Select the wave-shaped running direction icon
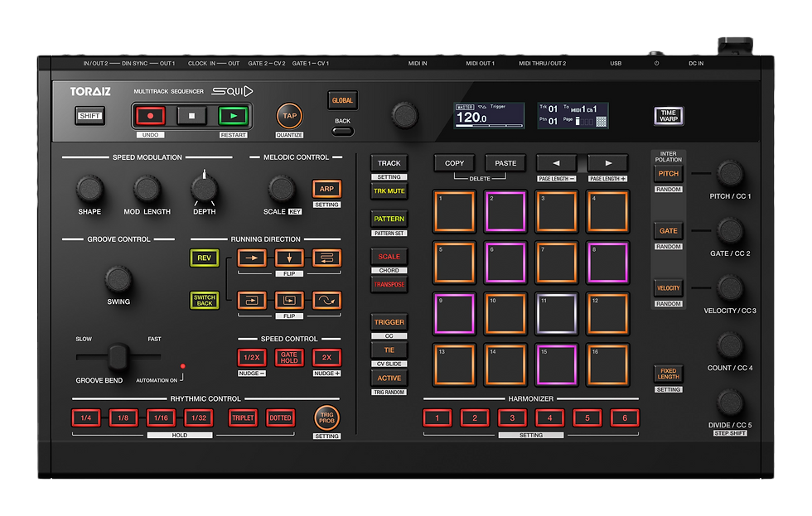The height and width of the screenshot is (516, 812). pos(326,300)
